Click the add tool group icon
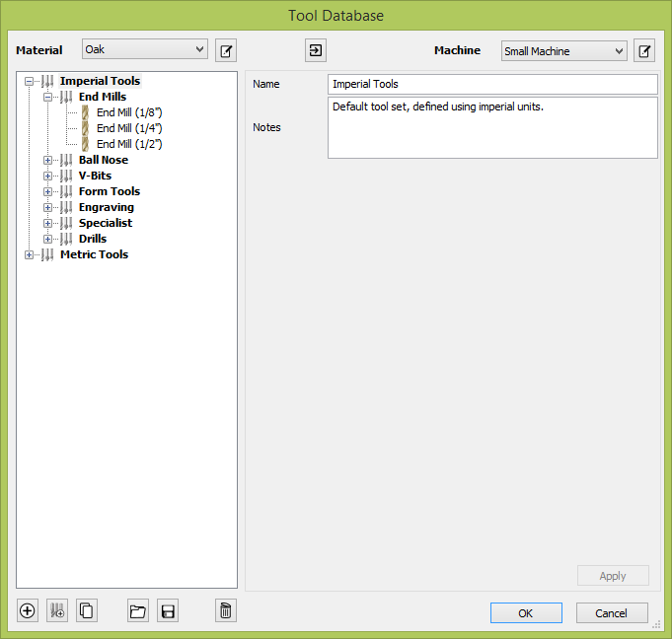 tap(57, 610)
